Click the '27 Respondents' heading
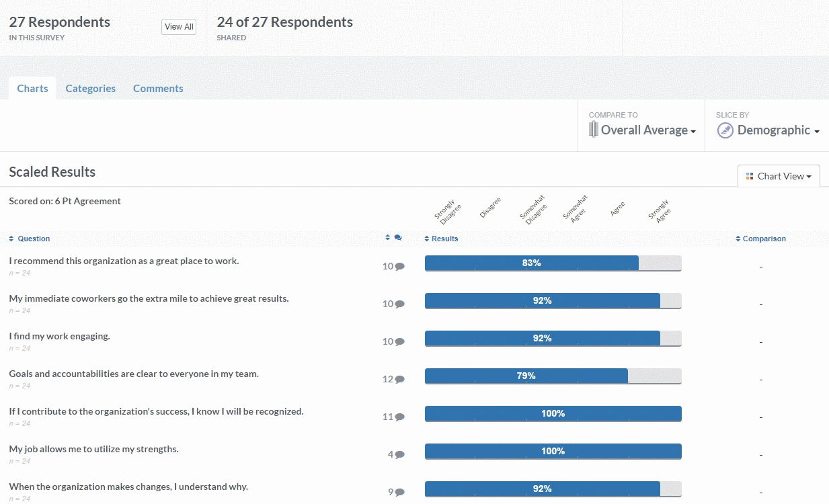This screenshot has height=504, width=829. coord(60,22)
